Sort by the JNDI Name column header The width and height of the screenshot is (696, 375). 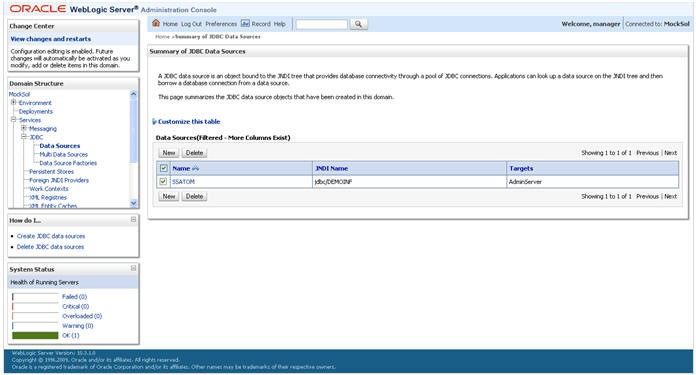(331, 169)
